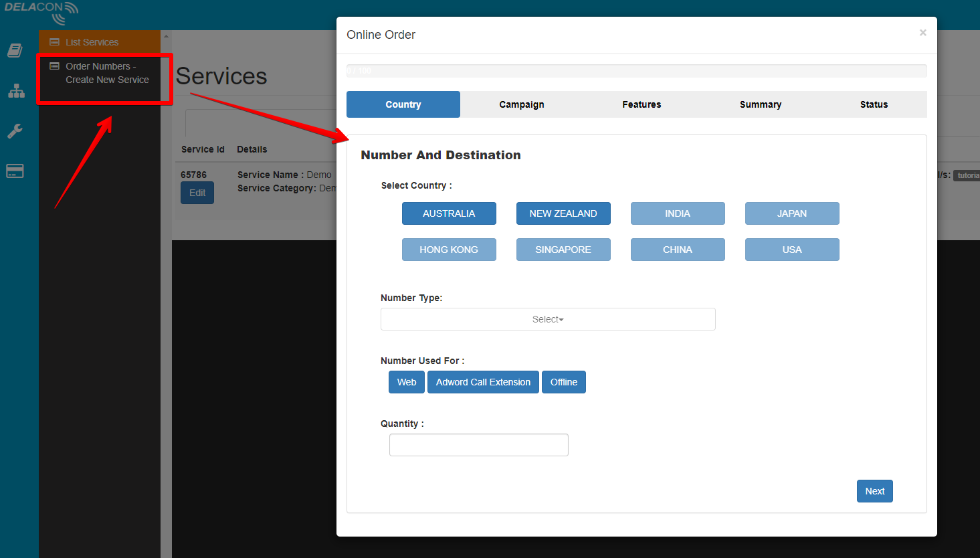Click the Service Id column header
This screenshot has width=980, height=558.
pyautogui.click(x=203, y=149)
